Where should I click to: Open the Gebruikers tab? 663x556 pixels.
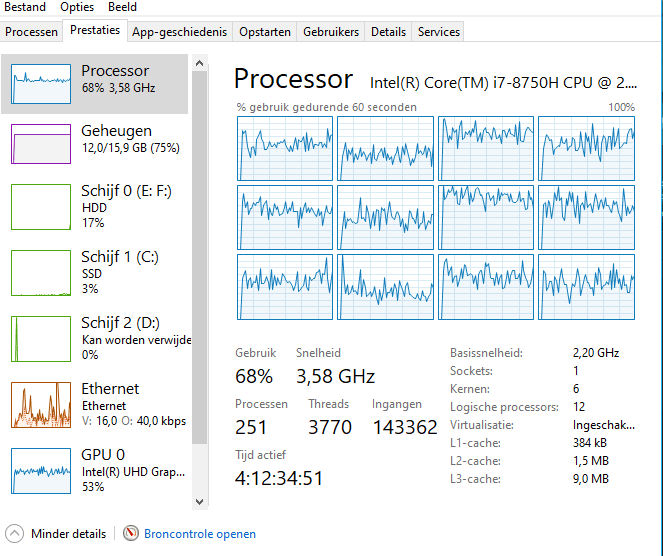coord(333,32)
